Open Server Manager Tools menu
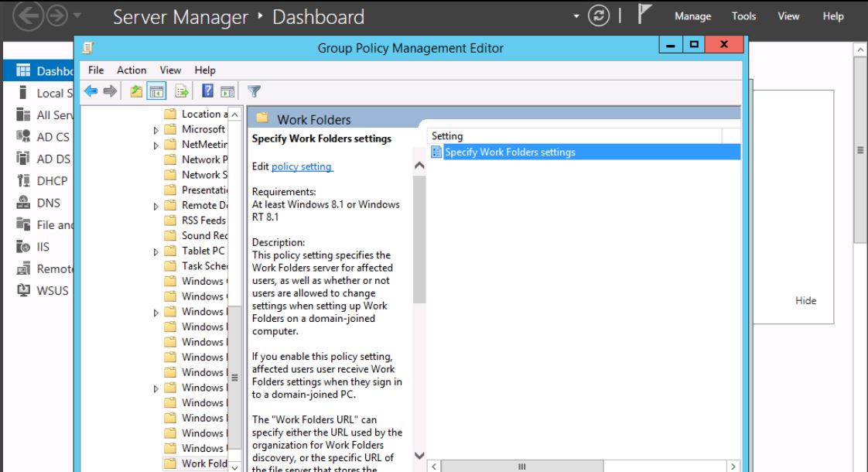 point(743,16)
